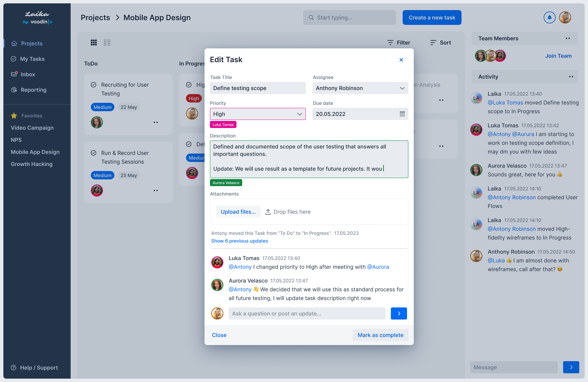Viewport: 588px width, 382px height.
Task: Send the comment with the arrow button
Action: pyautogui.click(x=399, y=313)
